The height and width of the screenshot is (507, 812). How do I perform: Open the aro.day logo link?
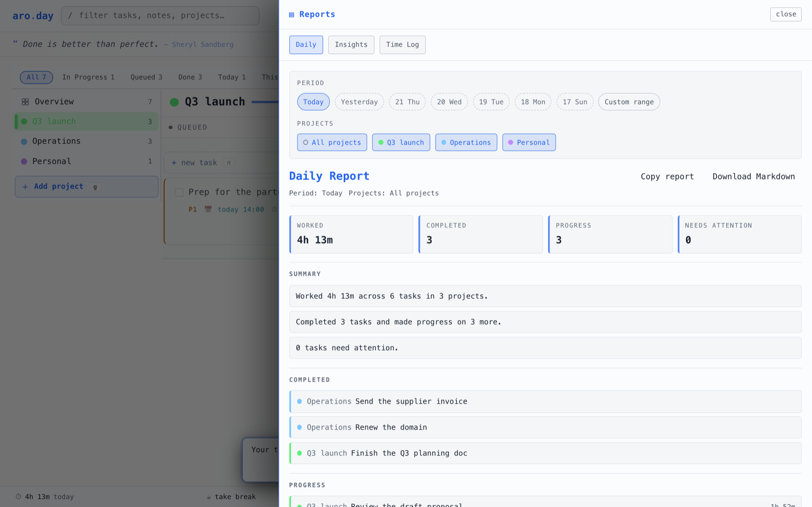(x=33, y=16)
